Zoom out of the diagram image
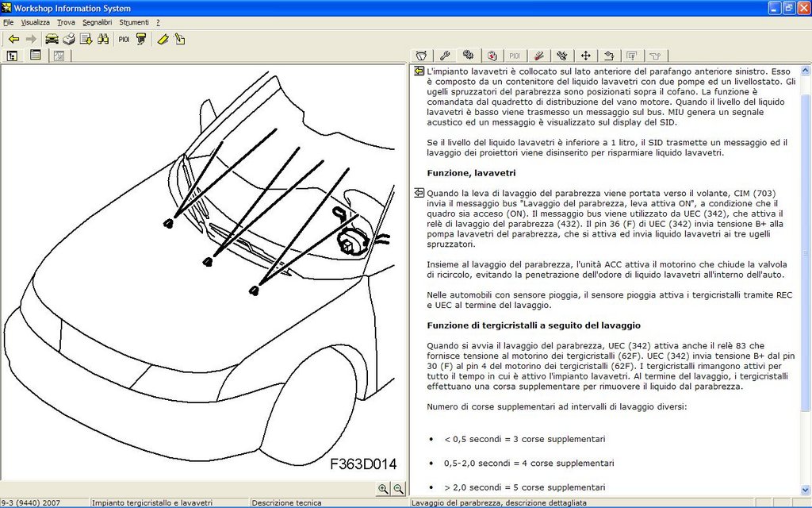This screenshot has height=508, width=812. tap(398, 488)
